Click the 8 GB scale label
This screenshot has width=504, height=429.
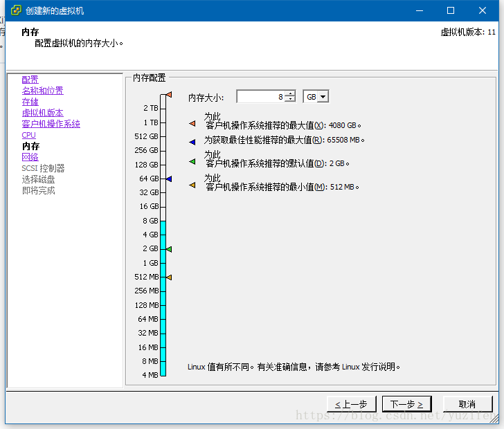(150, 221)
